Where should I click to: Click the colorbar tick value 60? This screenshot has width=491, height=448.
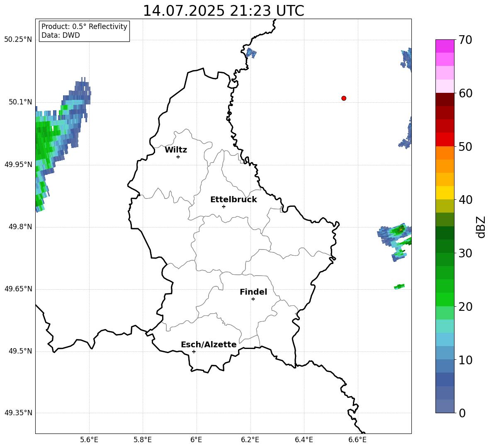465,93
